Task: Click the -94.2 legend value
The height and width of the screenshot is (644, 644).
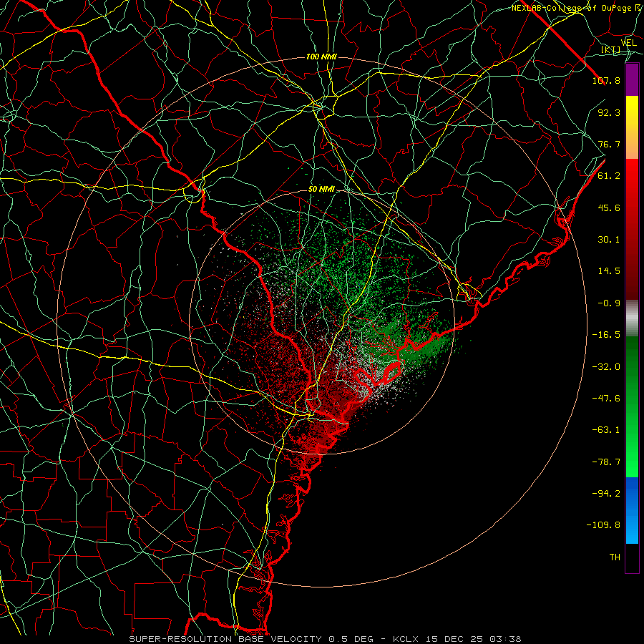Action: coord(606,493)
